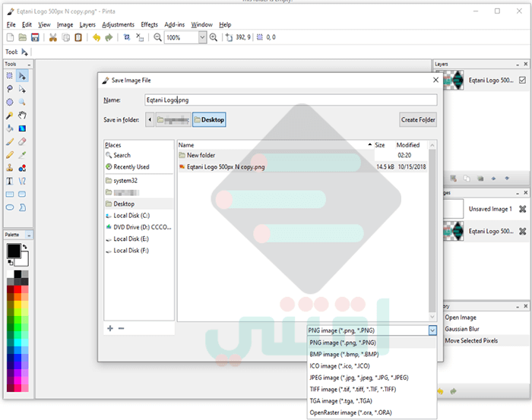Screen dimensions: 532x420
Task: Open the Layers menu
Action: tap(87, 25)
